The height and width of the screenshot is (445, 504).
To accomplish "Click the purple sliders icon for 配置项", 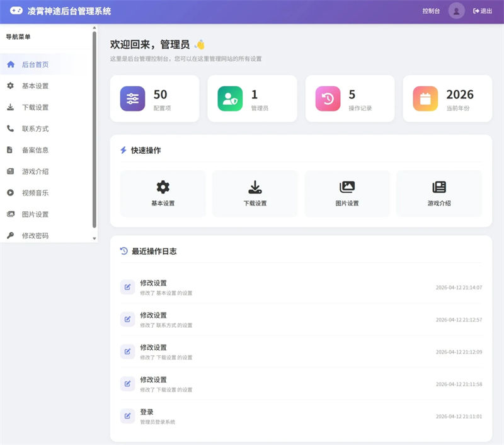I will (x=132, y=98).
